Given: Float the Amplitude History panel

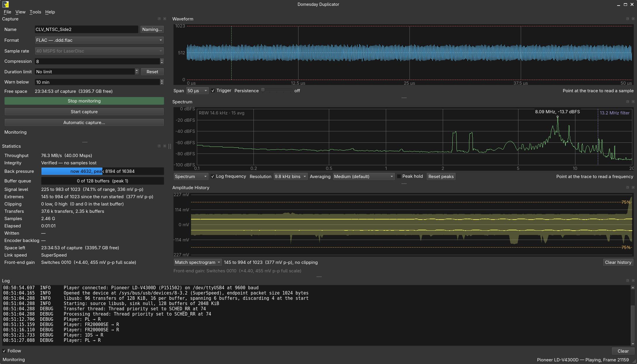Looking at the screenshot, I should tap(628, 187).
